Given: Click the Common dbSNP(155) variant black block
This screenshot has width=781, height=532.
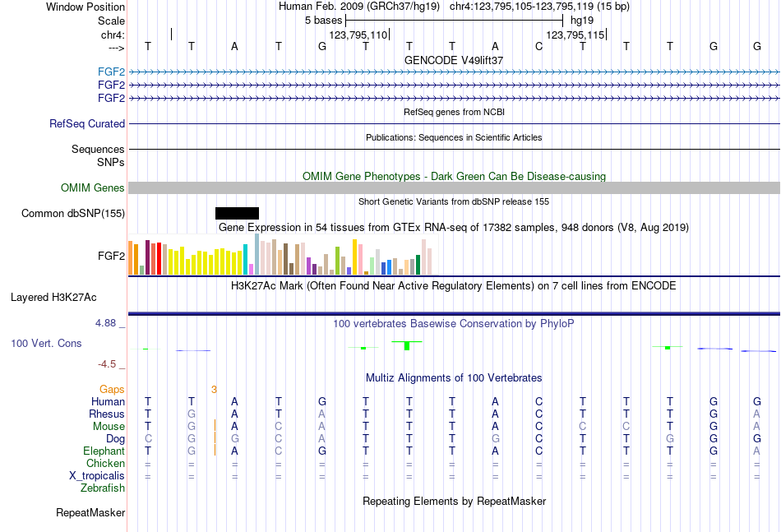Looking at the screenshot, I should (237, 213).
